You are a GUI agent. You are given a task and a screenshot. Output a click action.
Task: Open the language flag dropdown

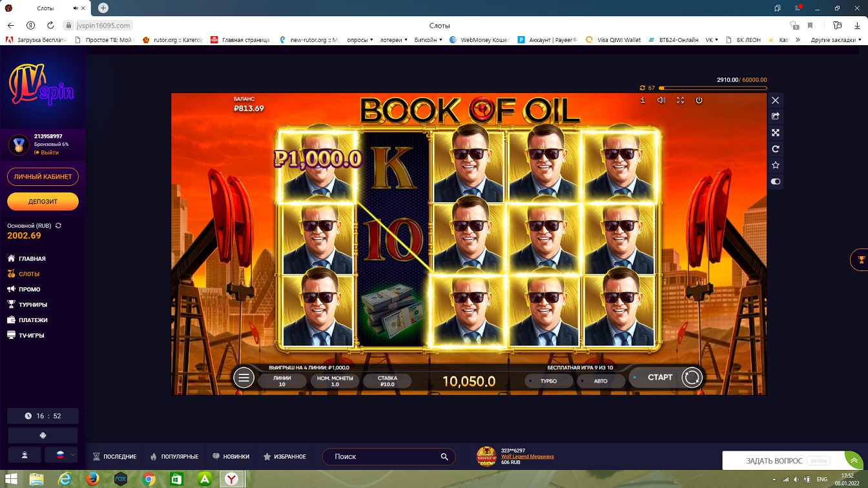tap(65, 454)
